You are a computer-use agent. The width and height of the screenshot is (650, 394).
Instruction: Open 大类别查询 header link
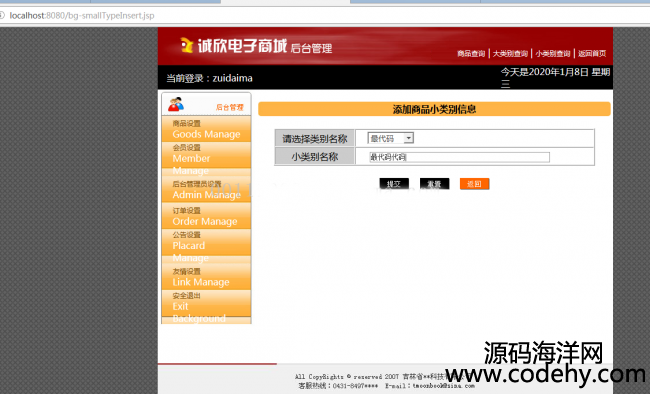point(510,54)
